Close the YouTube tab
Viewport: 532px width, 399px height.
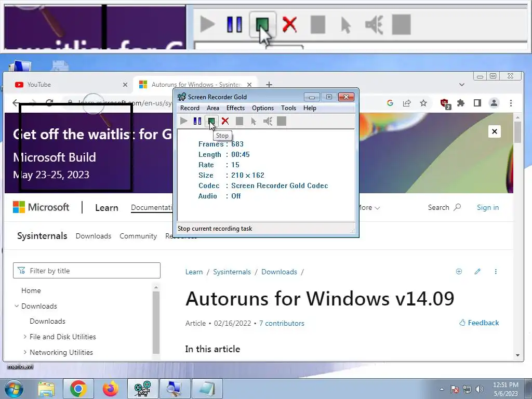[125, 85]
